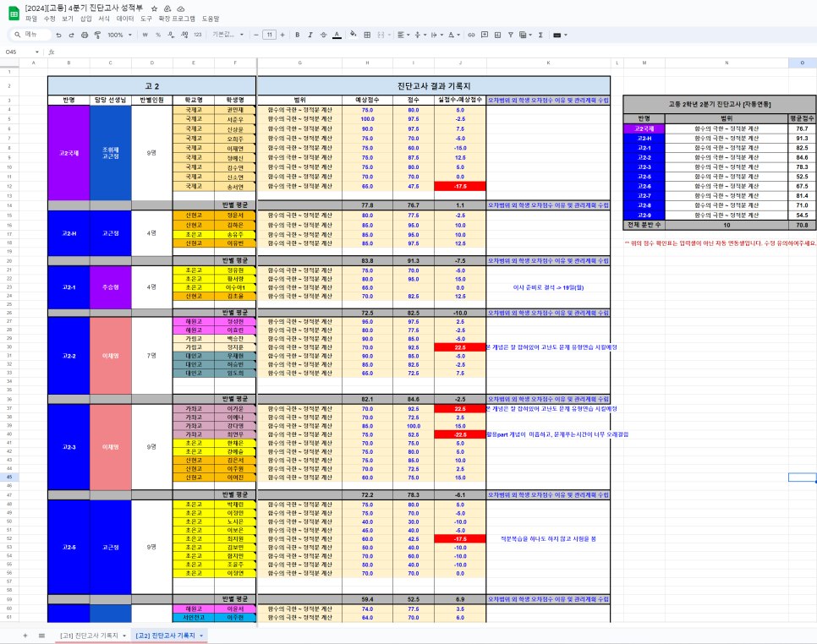Open the 삽입 menu
The height and width of the screenshot is (644, 817).
point(86,19)
